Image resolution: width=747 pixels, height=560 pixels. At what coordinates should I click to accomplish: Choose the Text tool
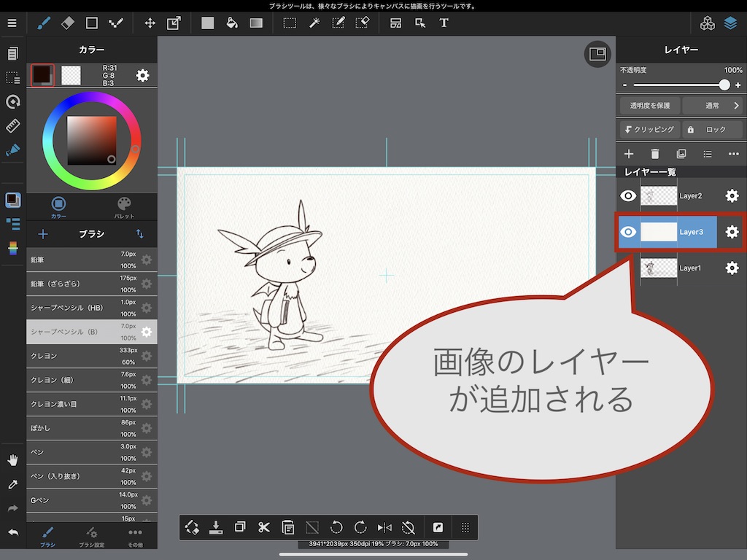pyautogui.click(x=444, y=23)
